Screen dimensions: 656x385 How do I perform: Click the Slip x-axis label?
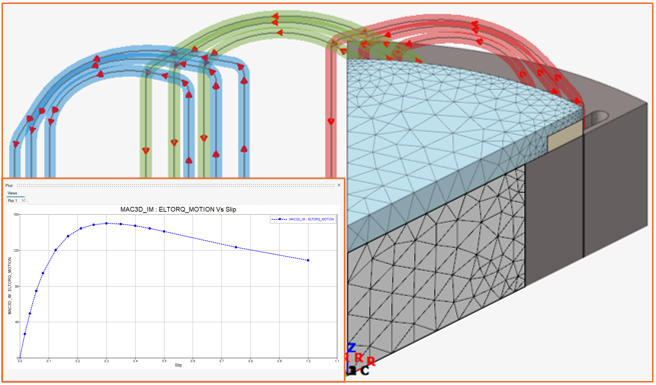[x=178, y=365]
